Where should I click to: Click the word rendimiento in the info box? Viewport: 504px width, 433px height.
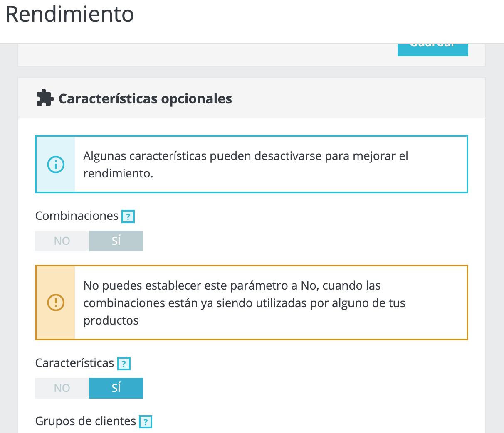[118, 173]
